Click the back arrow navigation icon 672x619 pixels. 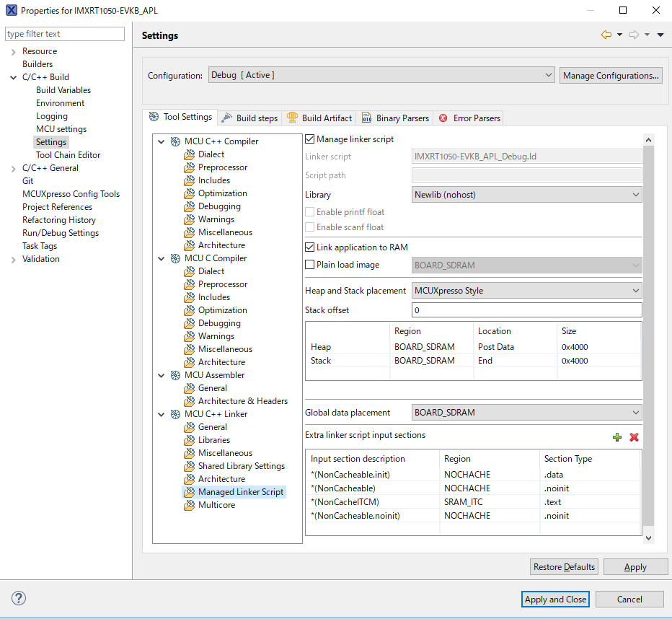[x=606, y=35]
